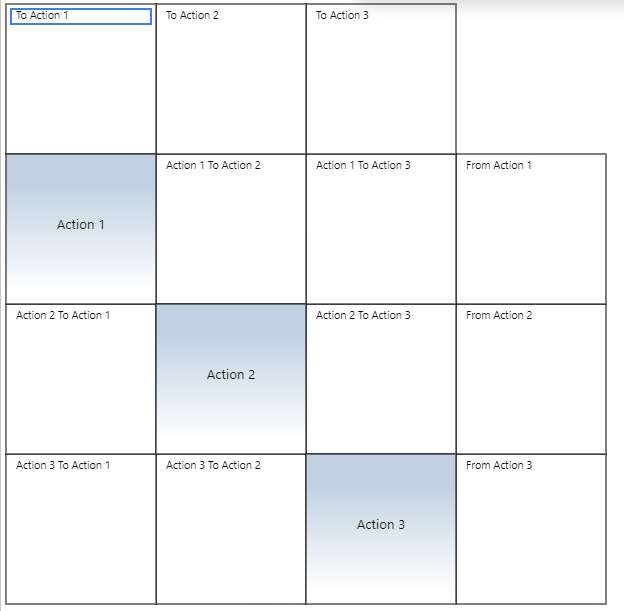
Task: Select the 'To Action 3' cell
Action: pos(381,80)
